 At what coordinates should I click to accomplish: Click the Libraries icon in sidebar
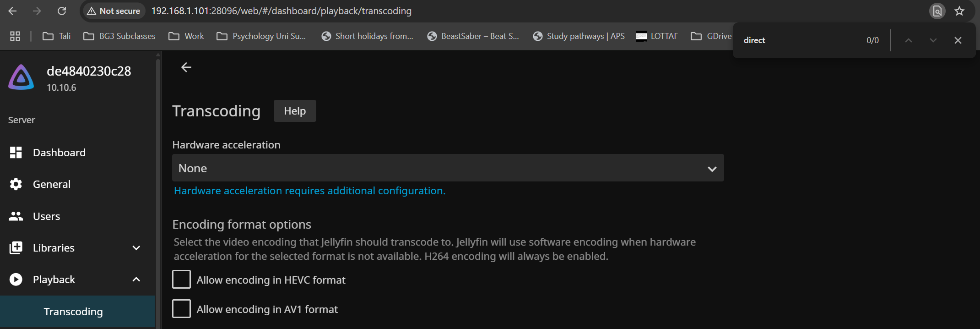coord(16,248)
